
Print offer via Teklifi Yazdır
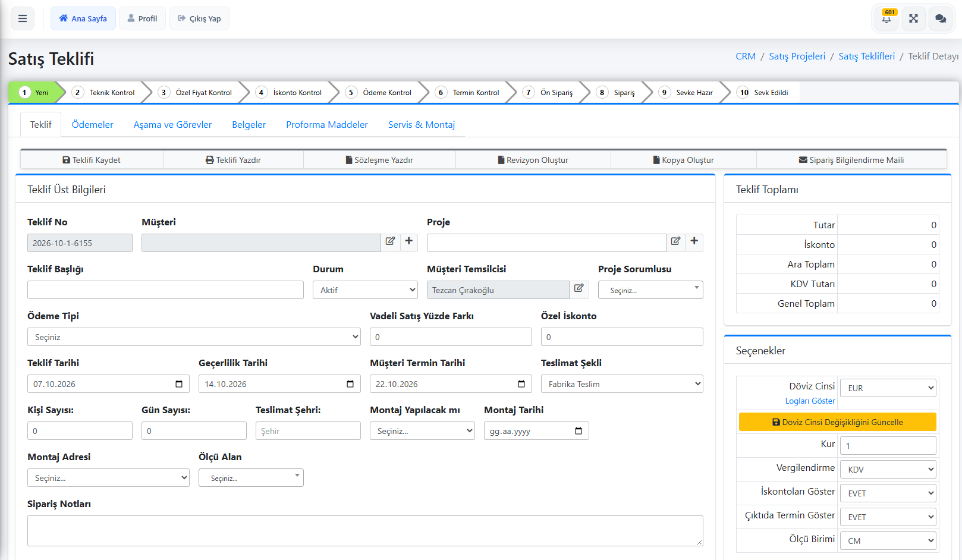pyautogui.click(x=233, y=160)
